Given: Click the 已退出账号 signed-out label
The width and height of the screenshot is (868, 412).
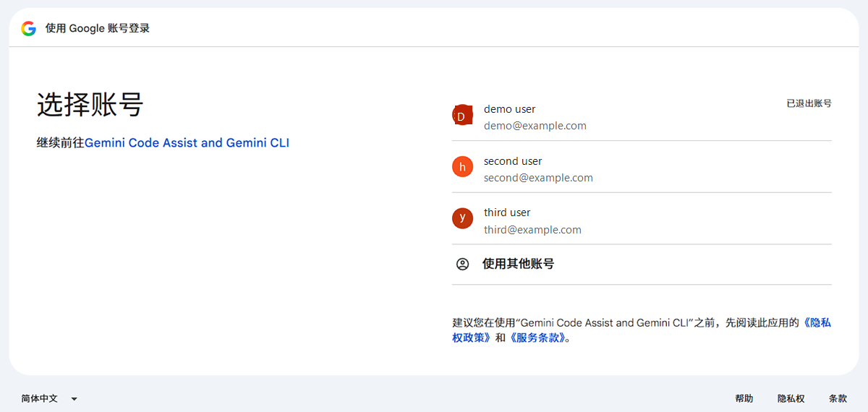Looking at the screenshot, I should coord(809,103).
